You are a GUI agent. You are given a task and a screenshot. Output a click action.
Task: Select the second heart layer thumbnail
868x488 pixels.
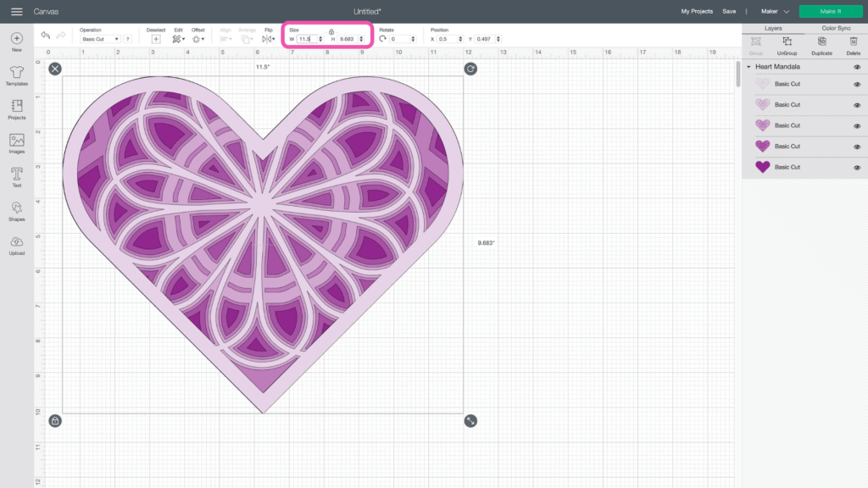[x=762, y=104]
